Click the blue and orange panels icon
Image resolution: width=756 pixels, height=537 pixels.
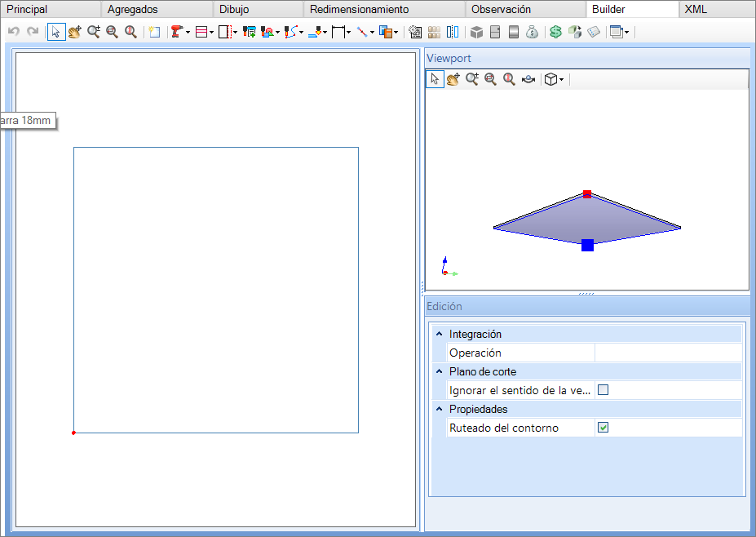click(x=386, y=32)
